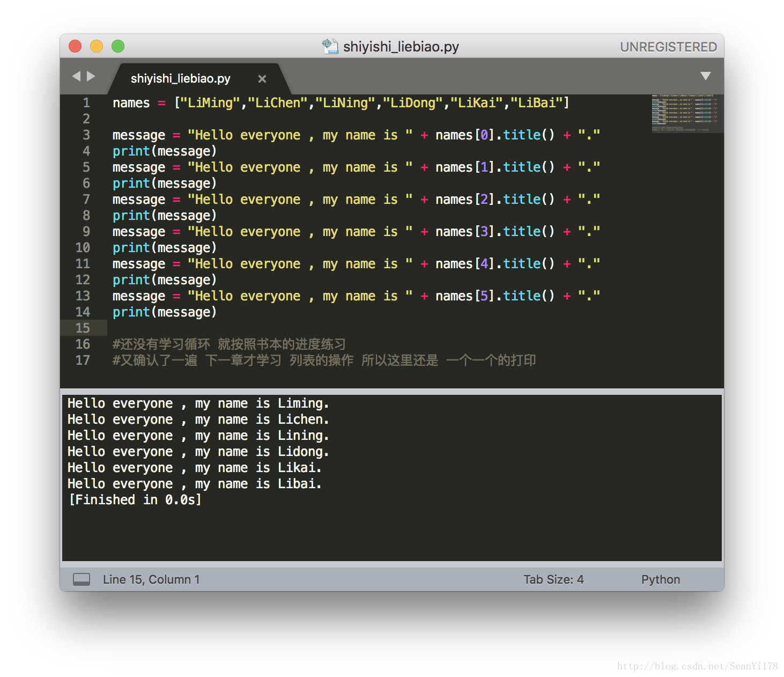
Task: Click the green fullscreen window button
Action: [x=118, y=47]
